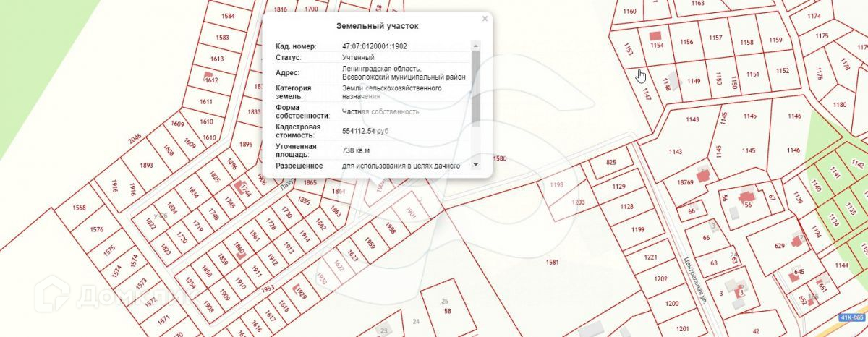Select parcel 1200 on the map
Viewport: 868px width, 337px height.
click(672, 304)
